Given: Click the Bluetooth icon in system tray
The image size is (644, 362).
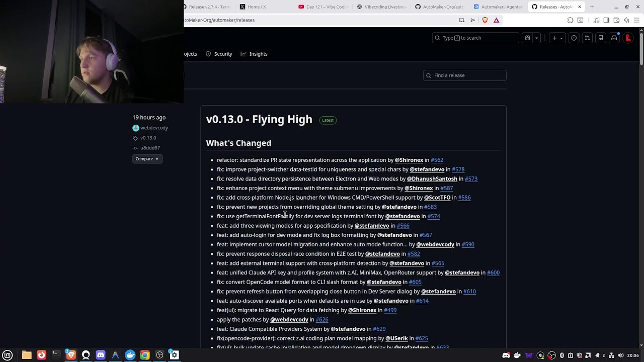Looking at the screenshot, I should click(562, 355).
